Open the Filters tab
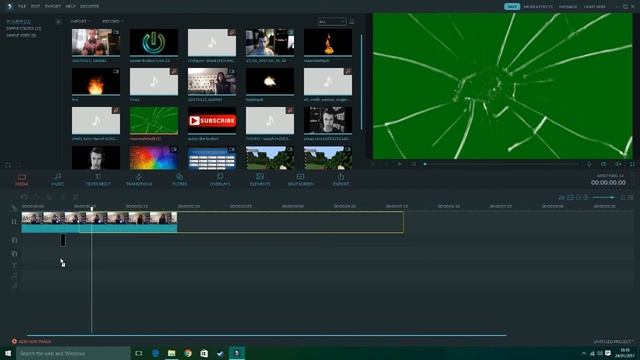640x360 pixels. (x=179, y=180)
